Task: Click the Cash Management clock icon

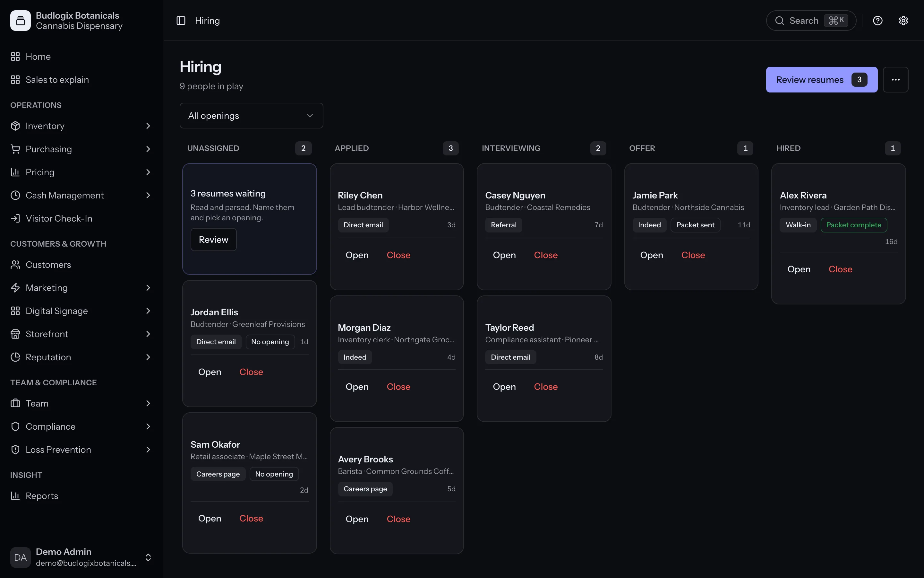Action: (x=15, y=195)
